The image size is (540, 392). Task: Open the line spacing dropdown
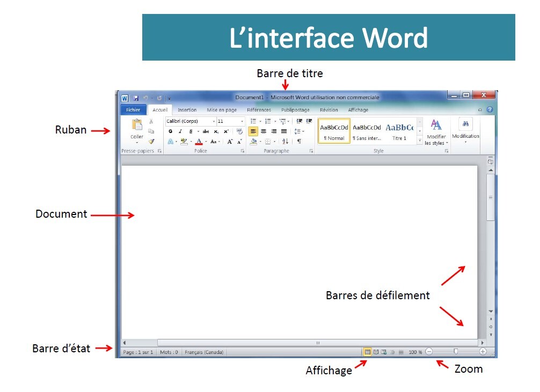(x=300, y=131)
